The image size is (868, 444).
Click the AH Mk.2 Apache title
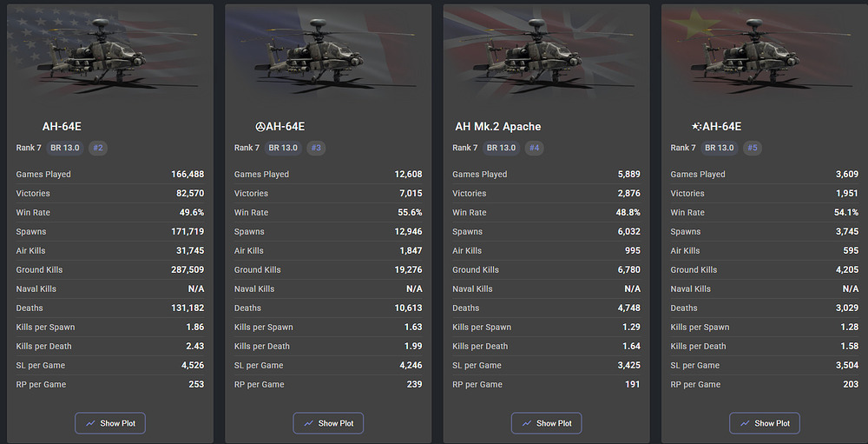coord(497,127)
